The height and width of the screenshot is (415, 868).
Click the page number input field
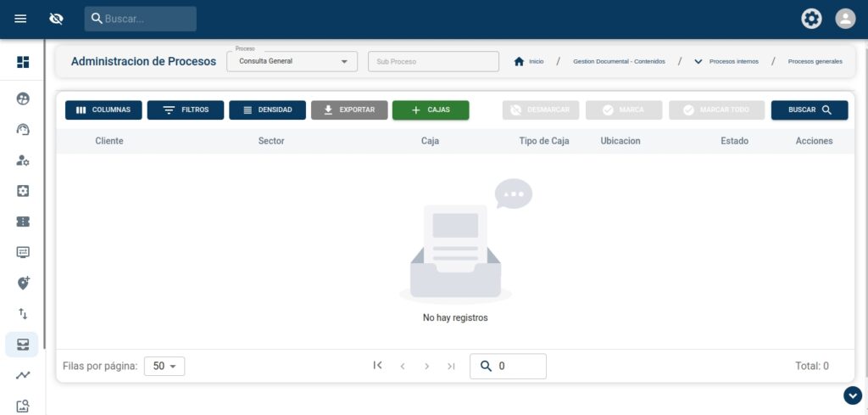coord(517,366)
